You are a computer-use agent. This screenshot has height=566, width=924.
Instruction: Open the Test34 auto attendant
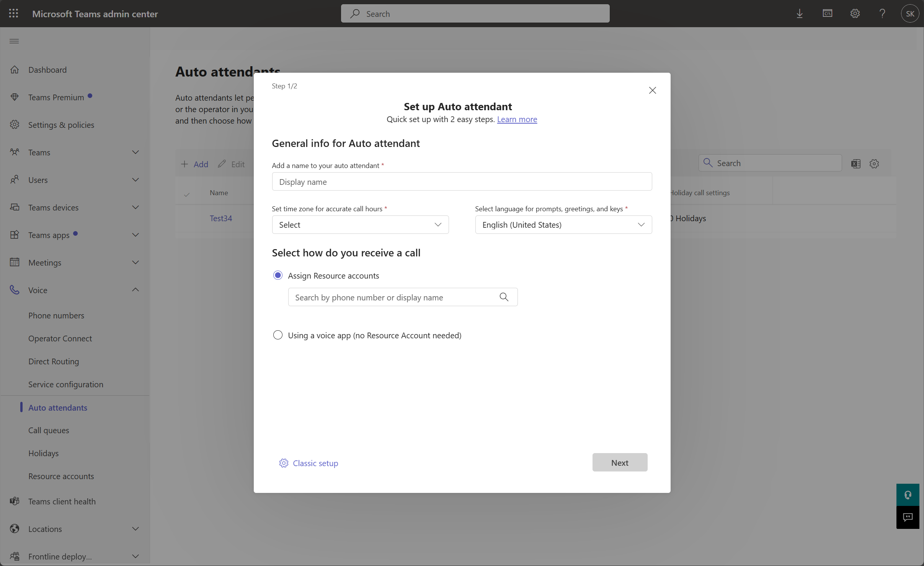click(x=221, y=218)
